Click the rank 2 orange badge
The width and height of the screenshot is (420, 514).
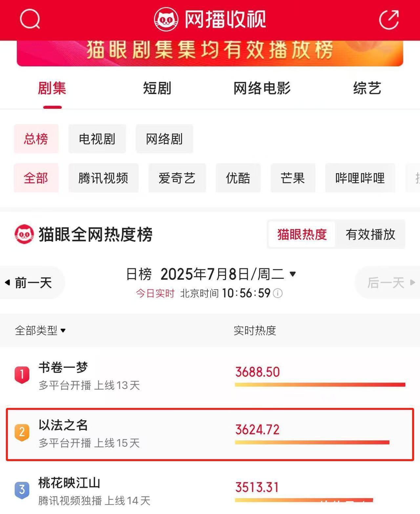pyautogui.click(x=22, y=432)
